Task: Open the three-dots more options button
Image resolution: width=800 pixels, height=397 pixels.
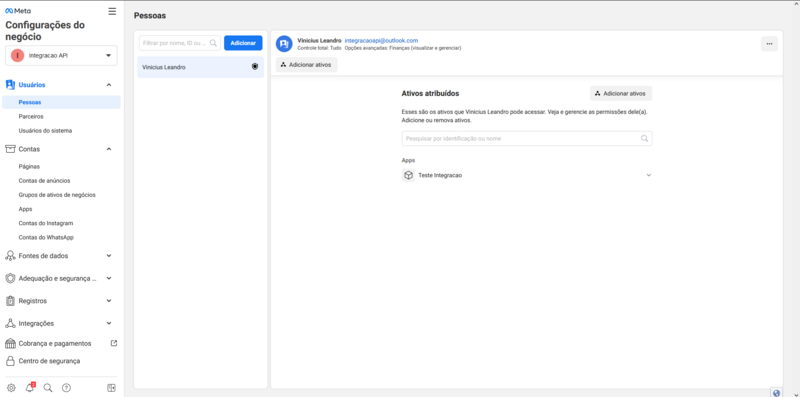Action: (769, 44)
